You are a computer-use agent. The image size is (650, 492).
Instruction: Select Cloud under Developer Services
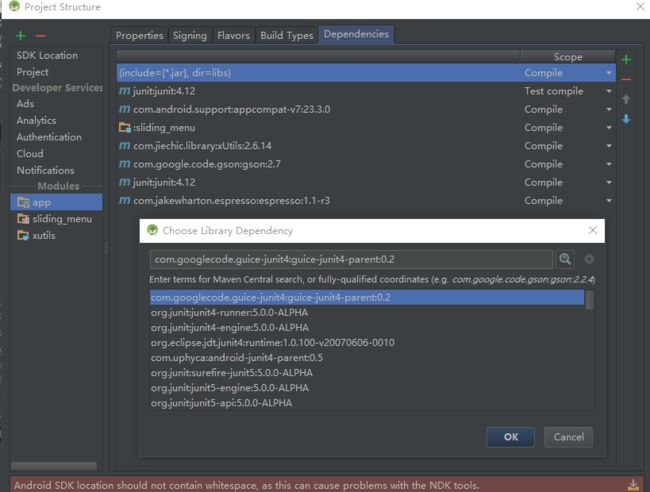click(x=30, y=153)
